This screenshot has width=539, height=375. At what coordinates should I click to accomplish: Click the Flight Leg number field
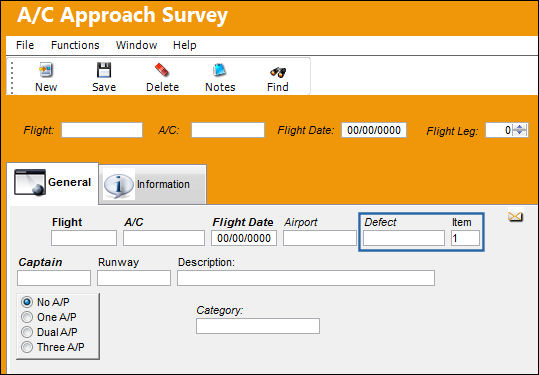(499, 130)
